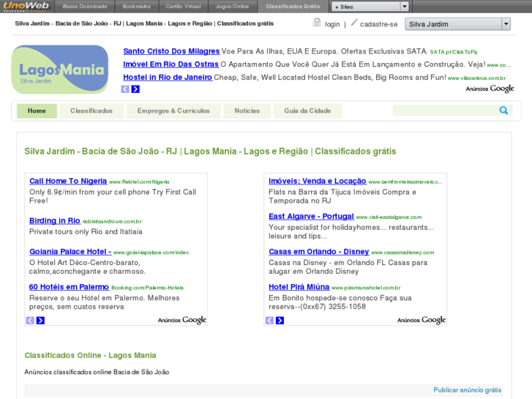Click Anúncios Google logo in top banner
Image resolution: width=532 pixels, height=399 pixels.
click(x=490, y=89)
